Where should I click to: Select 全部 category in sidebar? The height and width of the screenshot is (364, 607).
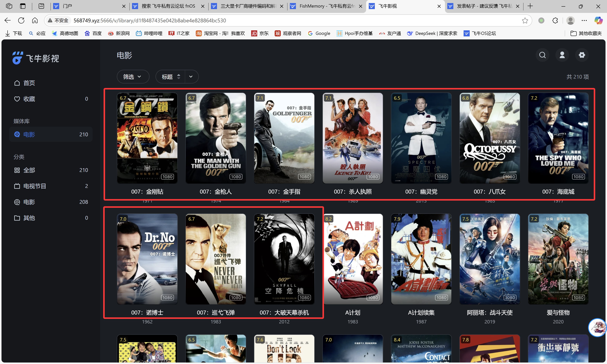tap(51, 170)
